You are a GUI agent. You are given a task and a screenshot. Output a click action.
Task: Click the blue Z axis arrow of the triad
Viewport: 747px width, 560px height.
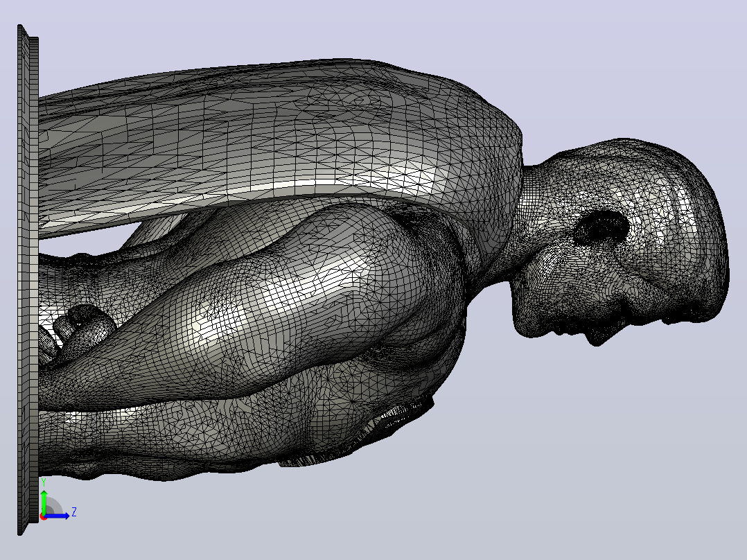point(58,516)
